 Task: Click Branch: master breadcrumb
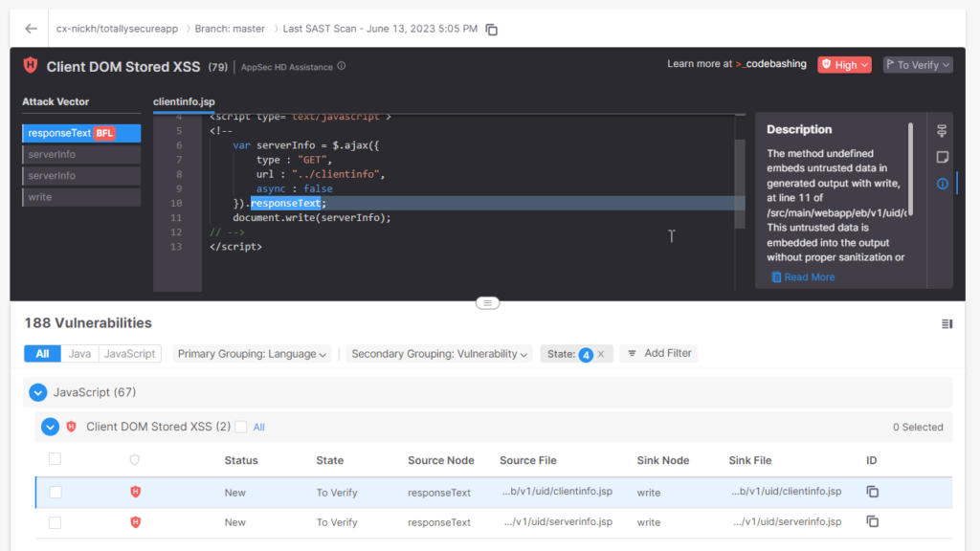[230, 29]
